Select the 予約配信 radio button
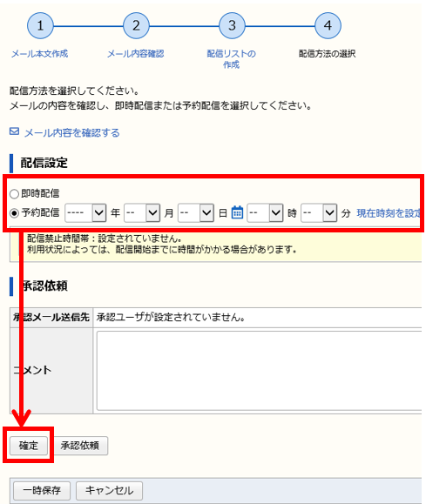The image size is (426, 504). tap(14, 212)
